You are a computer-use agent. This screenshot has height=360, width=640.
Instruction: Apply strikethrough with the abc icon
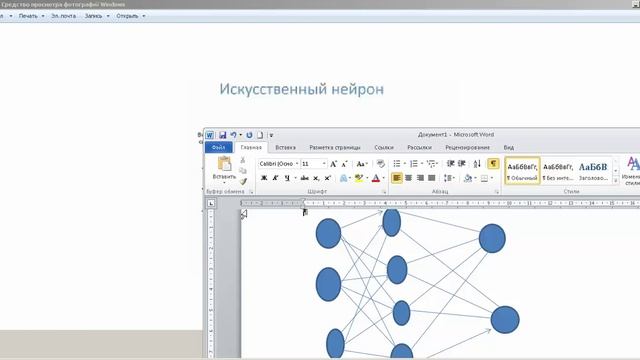point(304,178)
